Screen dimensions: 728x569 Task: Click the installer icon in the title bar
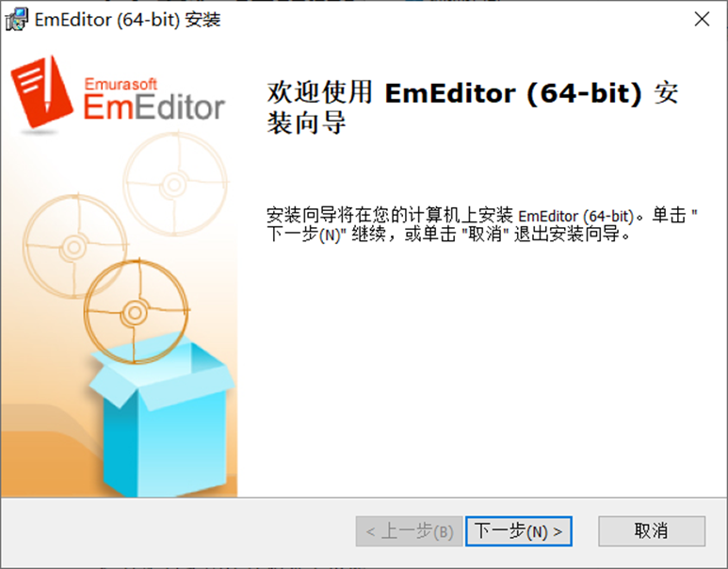tap(17, 20)
